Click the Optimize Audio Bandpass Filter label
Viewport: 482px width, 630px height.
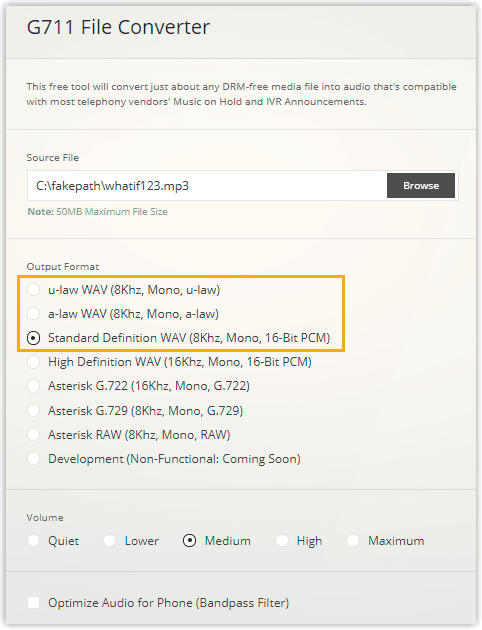pyautogui.click(x=169, y=603)
